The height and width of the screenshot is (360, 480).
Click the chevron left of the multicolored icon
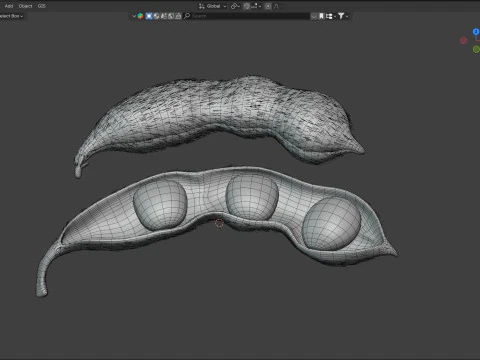[134, 16]
